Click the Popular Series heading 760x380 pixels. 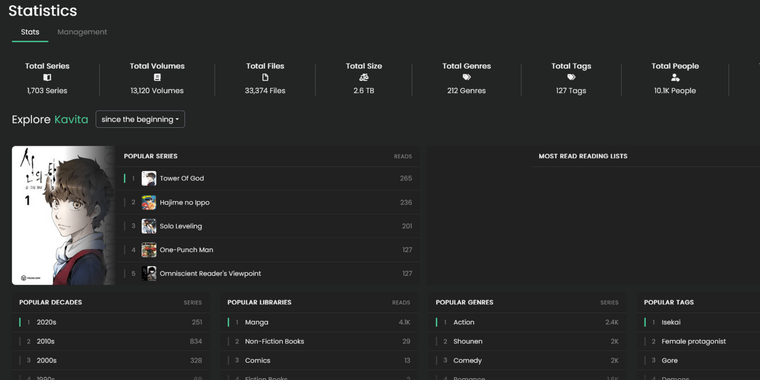[151, 156]
